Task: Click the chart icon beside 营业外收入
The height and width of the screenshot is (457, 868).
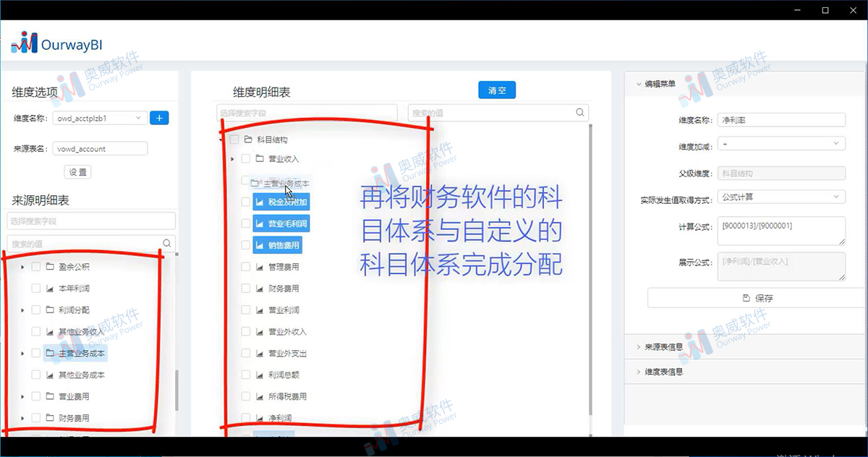Action: (260, 332)
